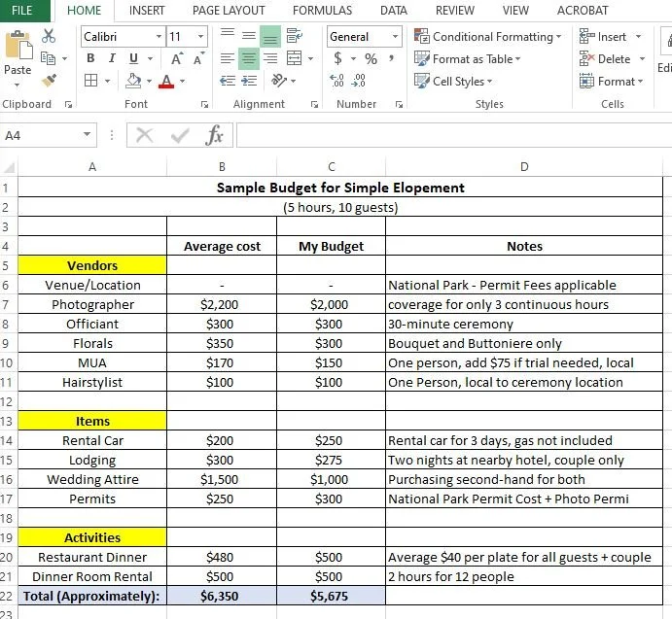Select column D header
This screenshot has width=672, height=619.
point(524,166)
